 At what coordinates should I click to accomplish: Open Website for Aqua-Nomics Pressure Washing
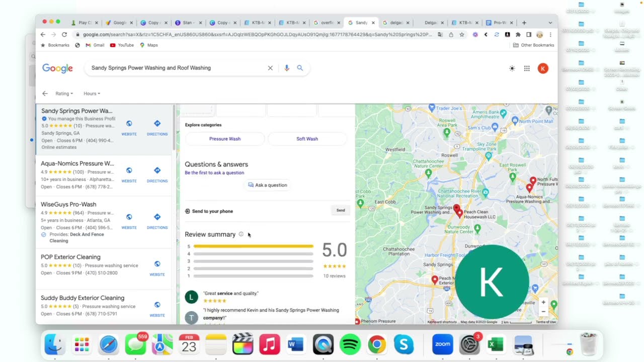(129, 174)
